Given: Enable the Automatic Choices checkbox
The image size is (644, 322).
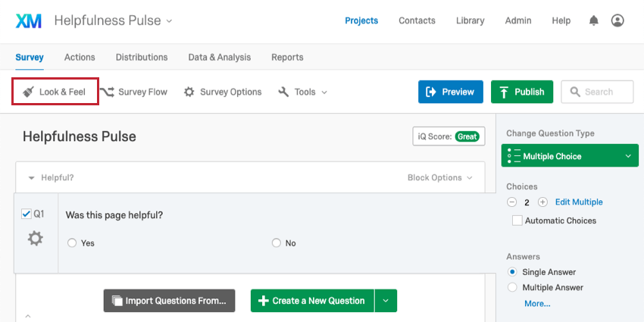Looking at the screenshot, I should coord(517,220).
